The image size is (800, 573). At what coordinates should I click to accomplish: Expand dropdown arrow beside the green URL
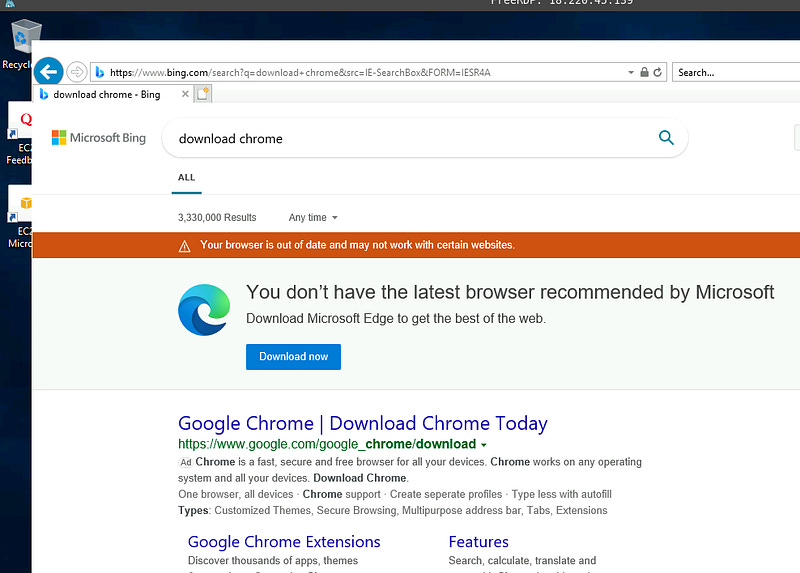[484, 445]
